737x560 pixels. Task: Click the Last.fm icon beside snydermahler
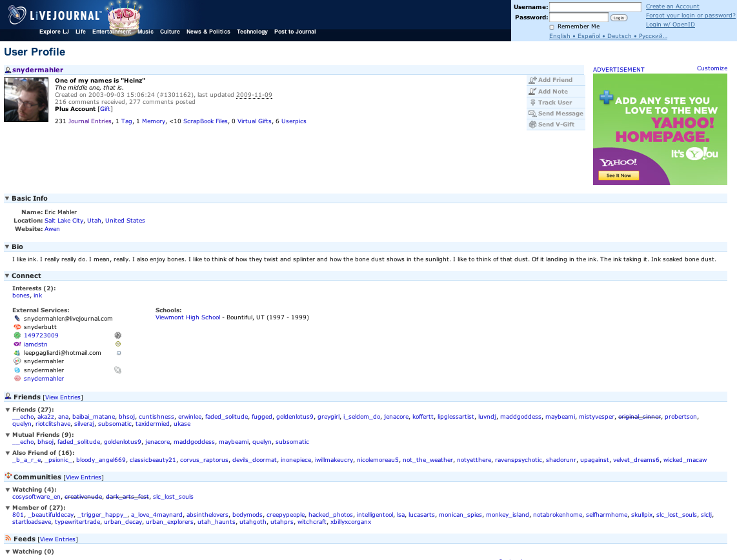pos(17,379)
